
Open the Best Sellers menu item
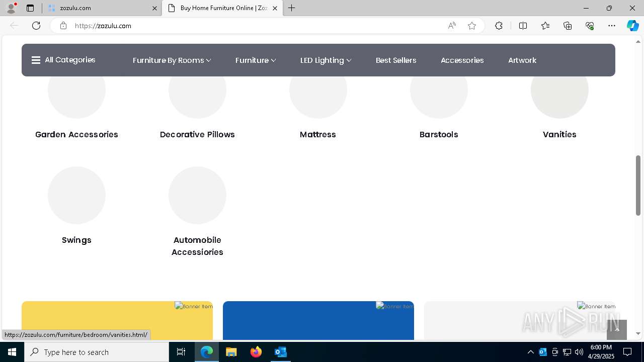[396, 60]
